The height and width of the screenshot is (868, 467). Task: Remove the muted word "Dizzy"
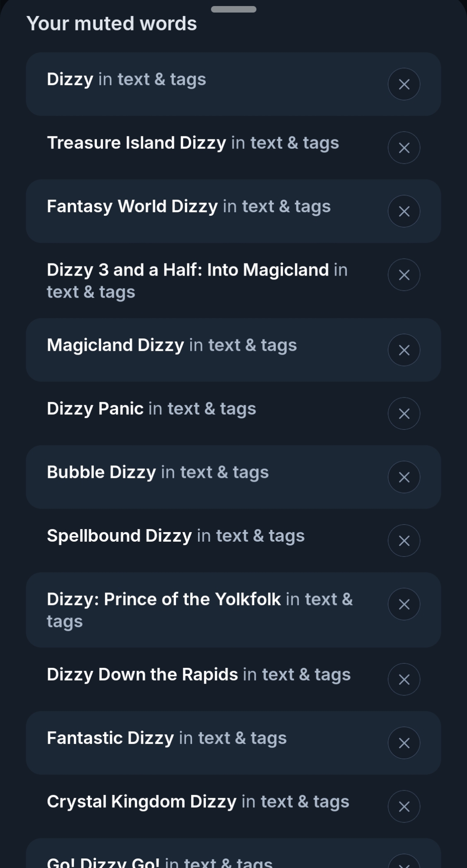point(404,84)
